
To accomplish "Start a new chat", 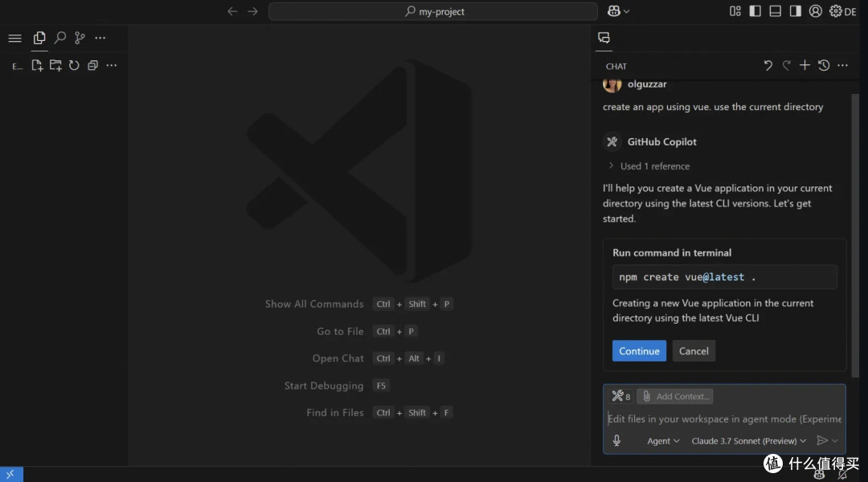I will click(x=805, y=65).
